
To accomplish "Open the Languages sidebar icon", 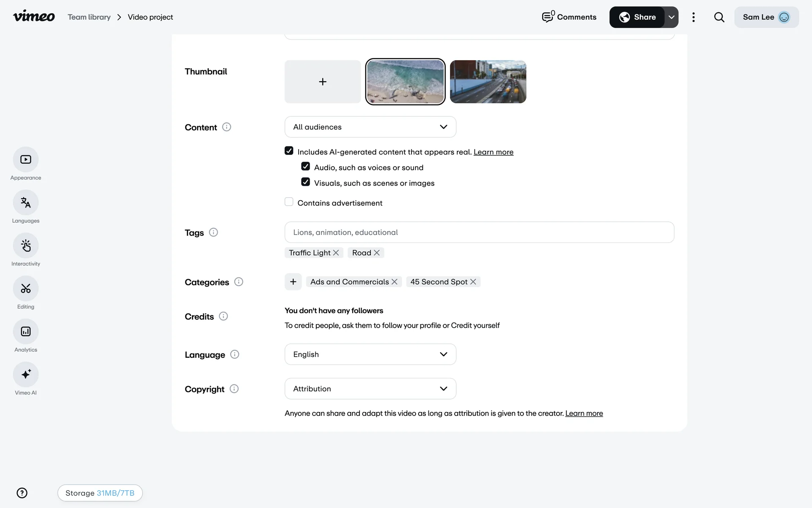I will point(26,203).
